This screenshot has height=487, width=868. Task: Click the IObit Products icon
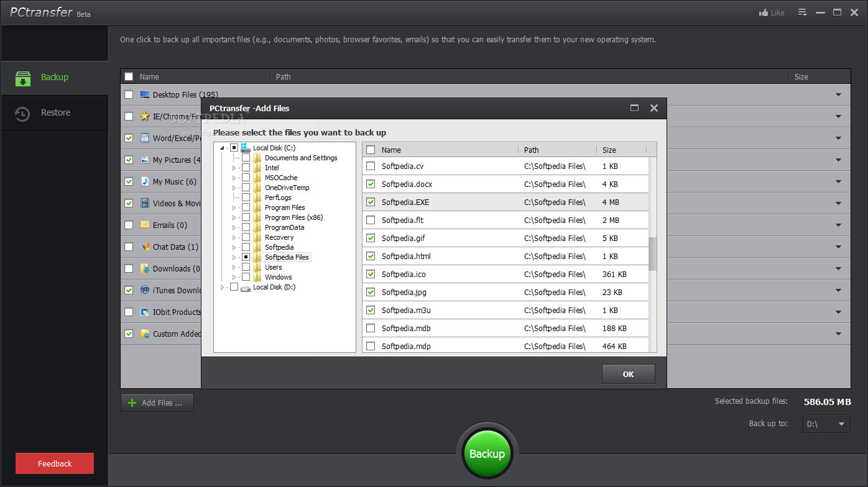point(145,312)
